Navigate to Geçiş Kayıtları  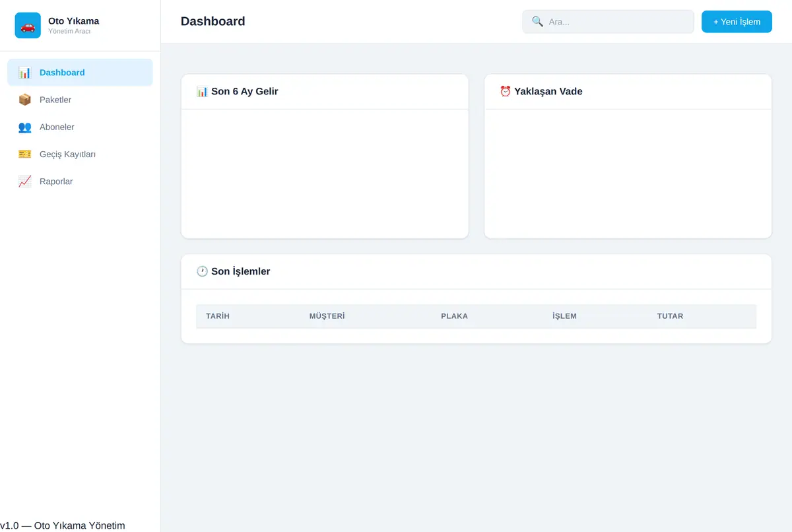coord(80,154)
